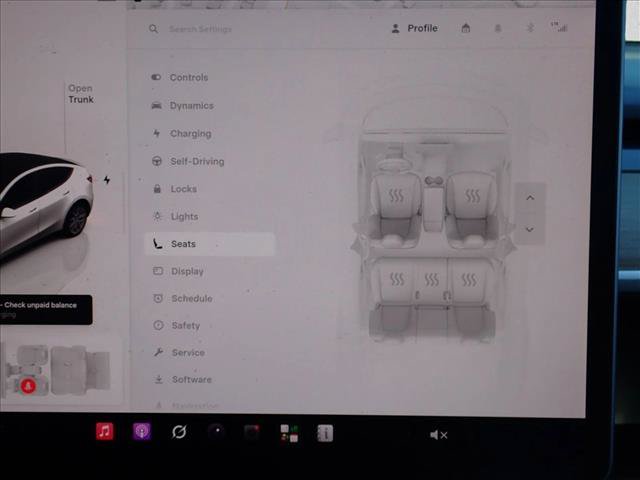Open the dashcam icon with red dot
Viewport: 640px width, 480px height.
[x=252, y=432]
